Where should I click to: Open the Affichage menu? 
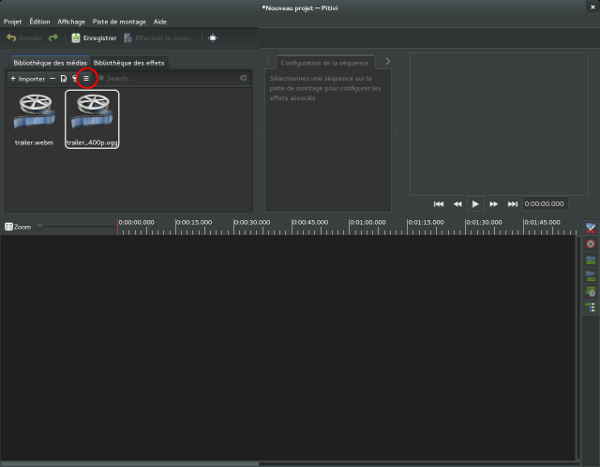coord(71,21)
